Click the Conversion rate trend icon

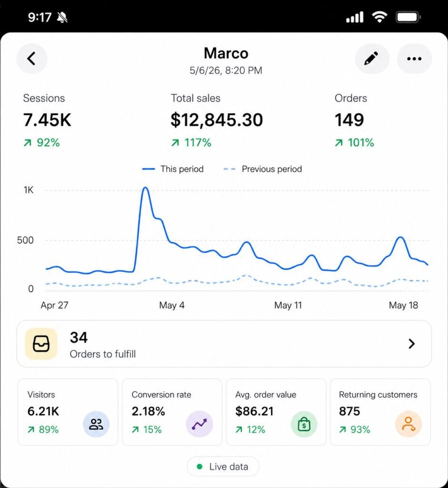tap(199, 424)
